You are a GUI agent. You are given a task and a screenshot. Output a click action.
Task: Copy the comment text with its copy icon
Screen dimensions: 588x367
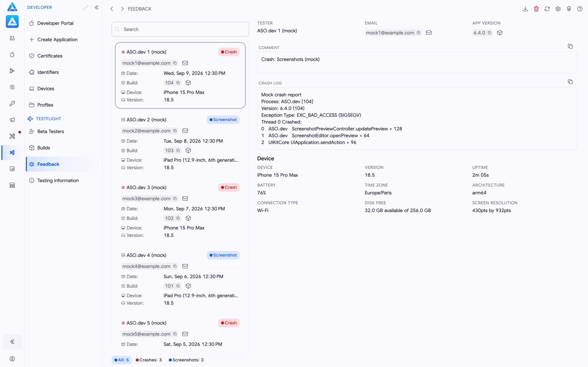click(570, 47)
